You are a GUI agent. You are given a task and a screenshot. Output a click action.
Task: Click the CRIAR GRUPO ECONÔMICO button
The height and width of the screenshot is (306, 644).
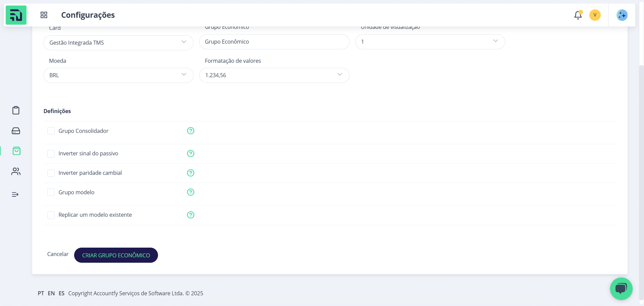116,255
